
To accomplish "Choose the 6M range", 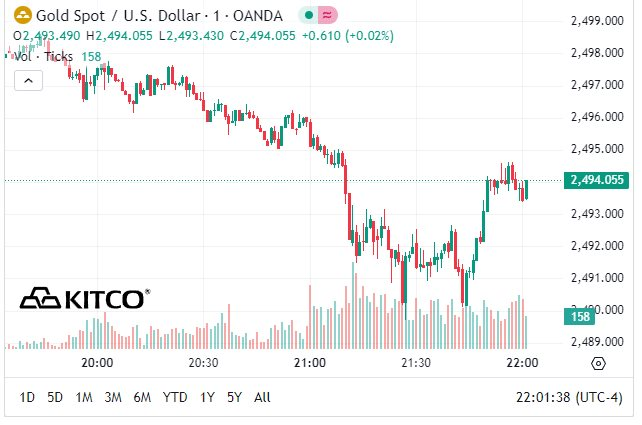I will pyautogui.click(x=142, y=397).
